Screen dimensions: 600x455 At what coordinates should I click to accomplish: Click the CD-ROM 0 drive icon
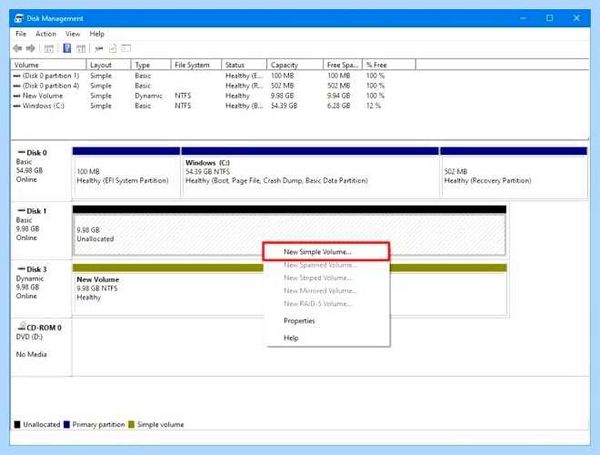point(22,326)
